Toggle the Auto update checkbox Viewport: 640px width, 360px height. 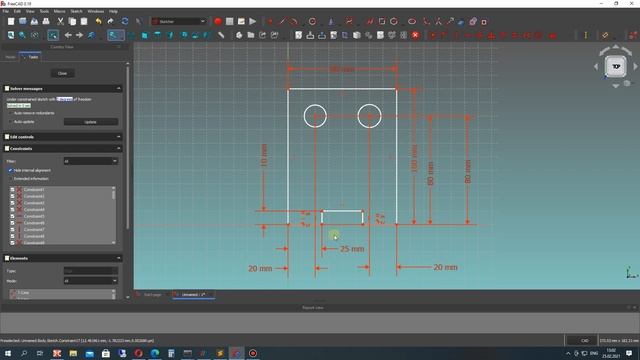coord(11,122)
